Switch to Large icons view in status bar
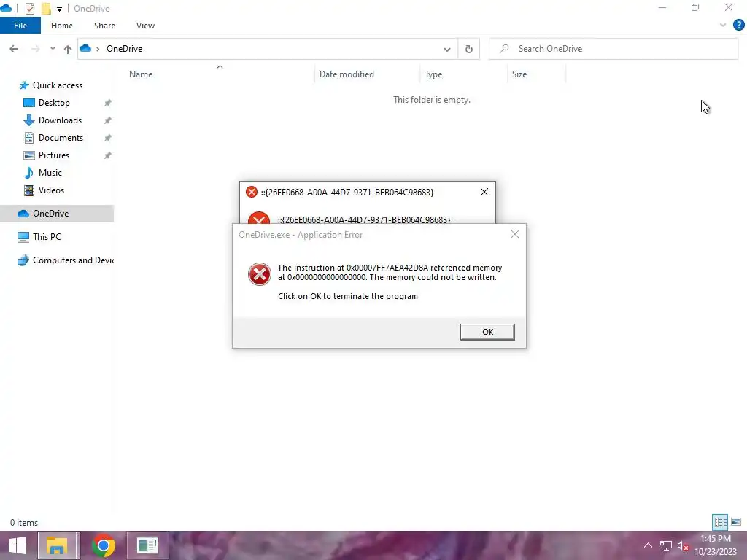The width and height of the screenshot is (747, 560). tap(736, 522)
